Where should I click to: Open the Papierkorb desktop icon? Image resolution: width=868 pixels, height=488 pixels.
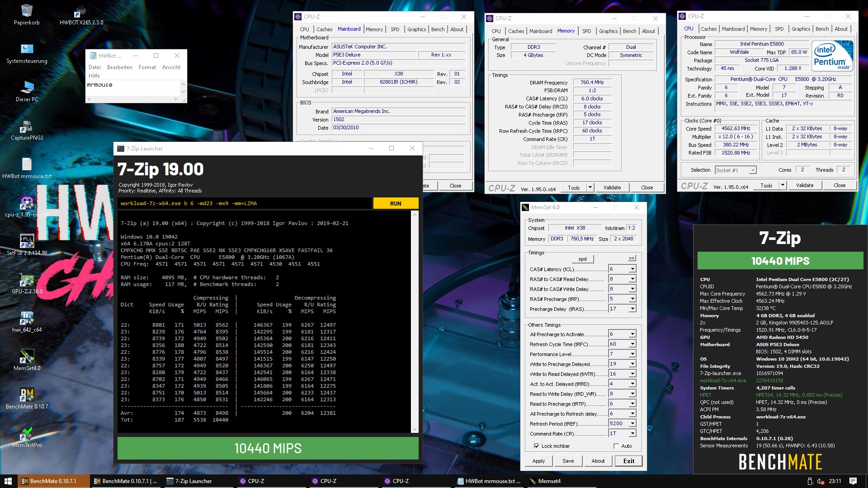[27, 14]
